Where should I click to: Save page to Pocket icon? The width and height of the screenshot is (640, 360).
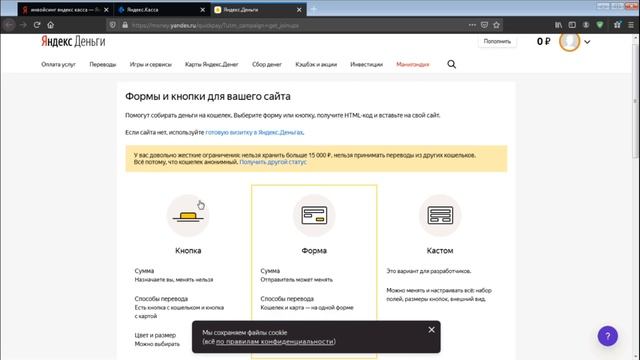coord(484,25)
